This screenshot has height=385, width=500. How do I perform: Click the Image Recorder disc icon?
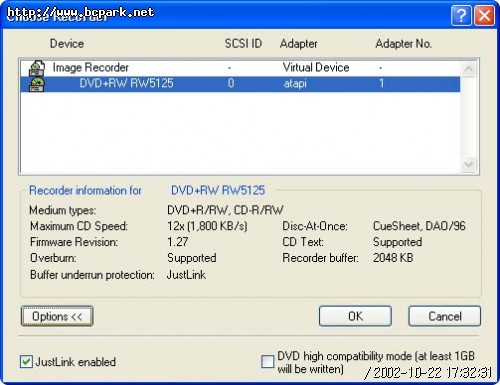click(37, 68)
